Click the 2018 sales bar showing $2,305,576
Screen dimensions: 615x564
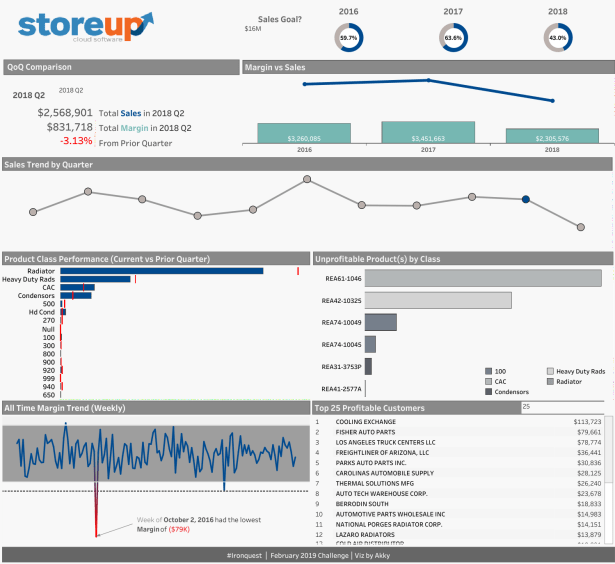click(x=552, y=137)
